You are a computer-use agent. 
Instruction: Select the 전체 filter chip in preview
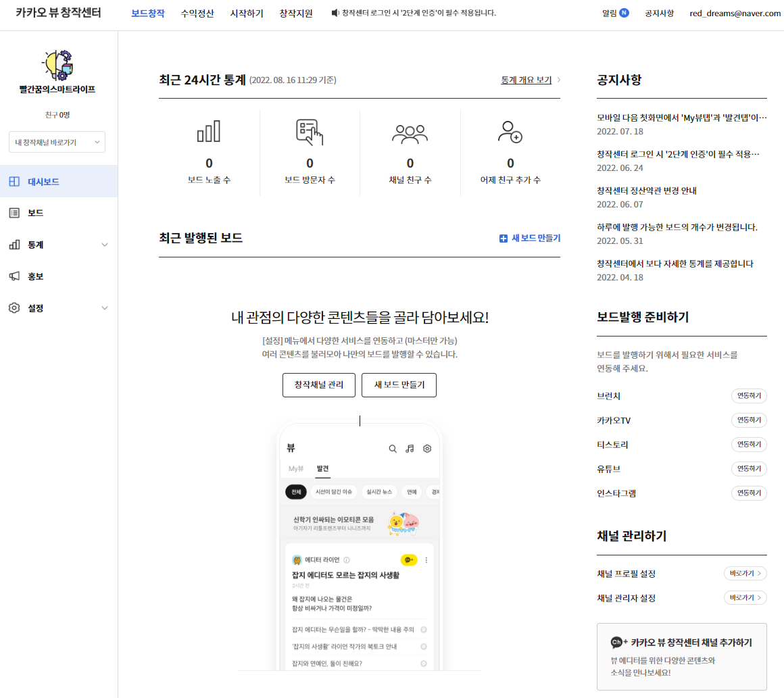pos(296,492)
